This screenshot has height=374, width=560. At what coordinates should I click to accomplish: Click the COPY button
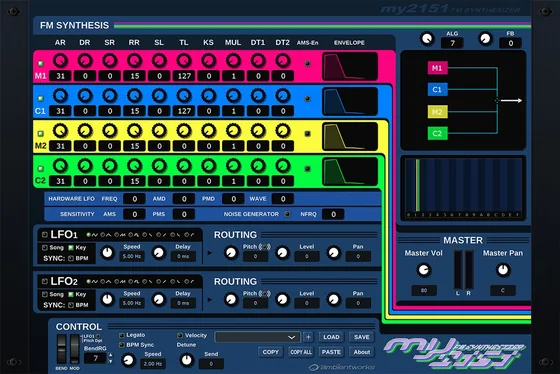coord(270,352)
